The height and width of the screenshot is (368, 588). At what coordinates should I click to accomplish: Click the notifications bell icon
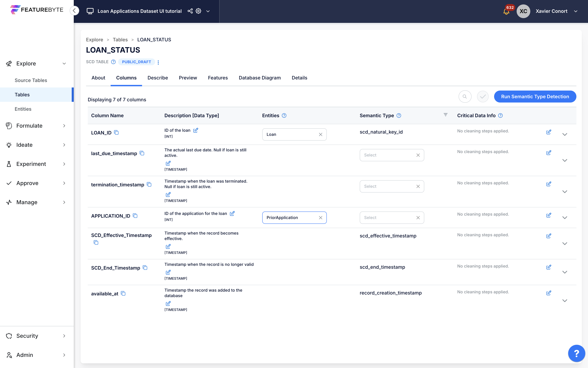coord(506,11)
